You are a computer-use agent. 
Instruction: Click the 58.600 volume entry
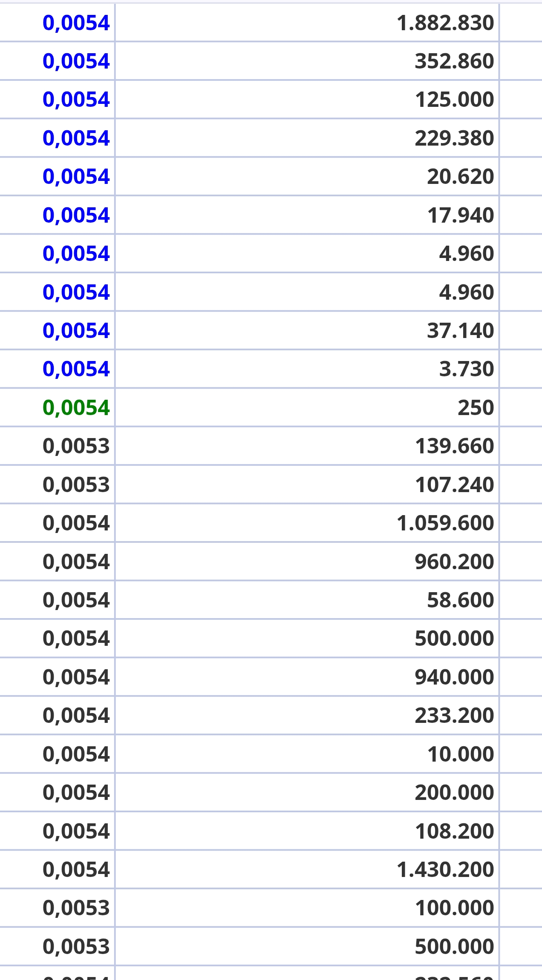pyautogui.click(x=460, y=600)
